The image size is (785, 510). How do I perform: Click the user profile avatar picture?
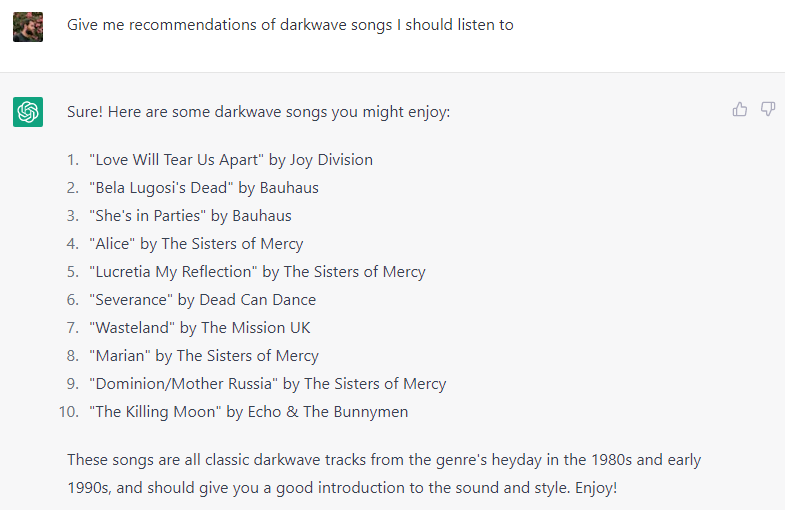click(28, 27)
